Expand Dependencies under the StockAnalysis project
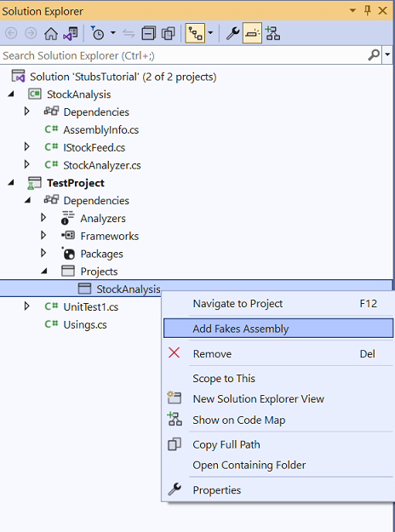This screenshot has height=532, width=395. [26, 112]
